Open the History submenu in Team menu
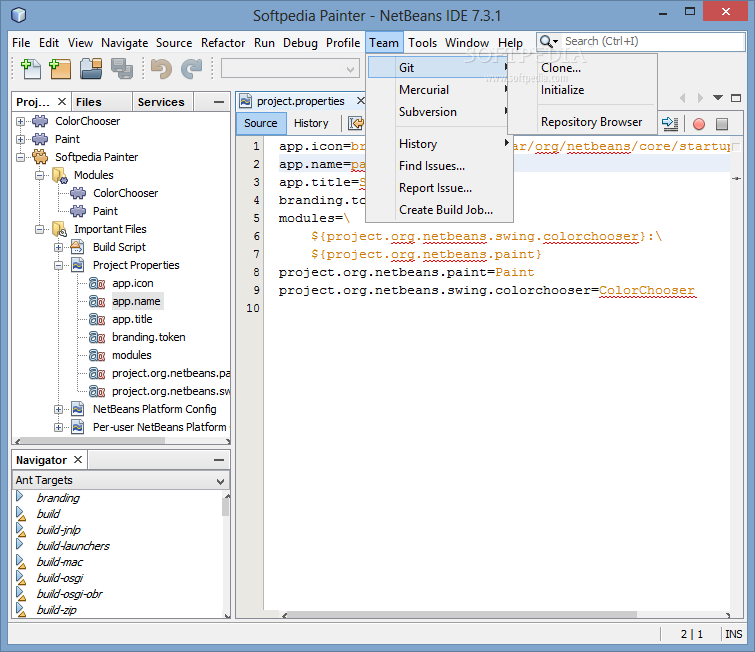 click(x=439, y=144)
